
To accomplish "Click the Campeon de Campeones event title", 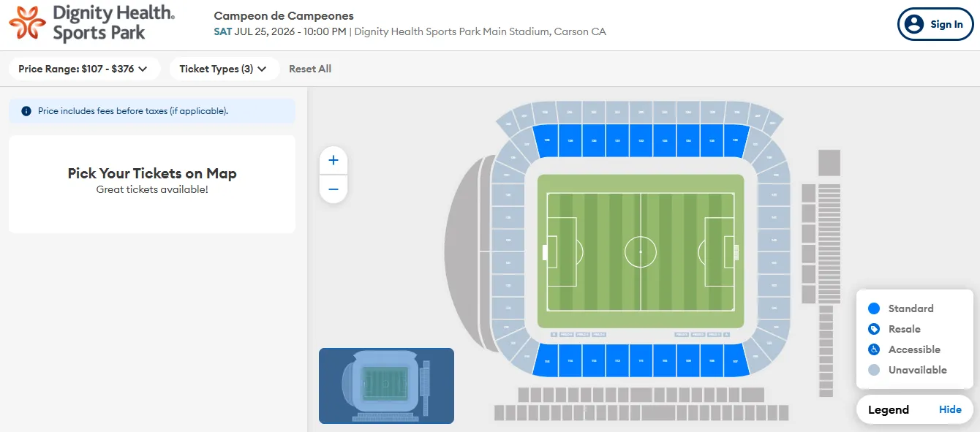I will (x=284, y=15).
